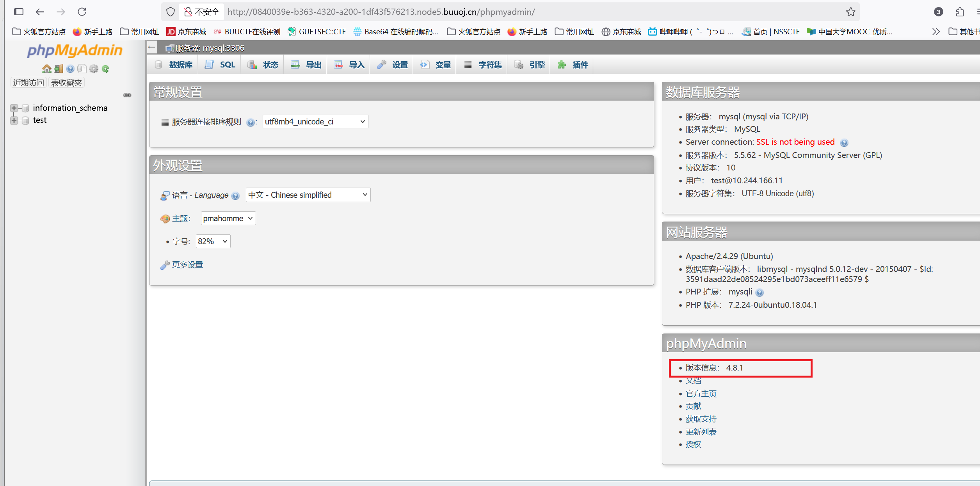This screenshot has width=980, height=486.
Task: Click the browser address bar URL
Action: tap(381, 12)
